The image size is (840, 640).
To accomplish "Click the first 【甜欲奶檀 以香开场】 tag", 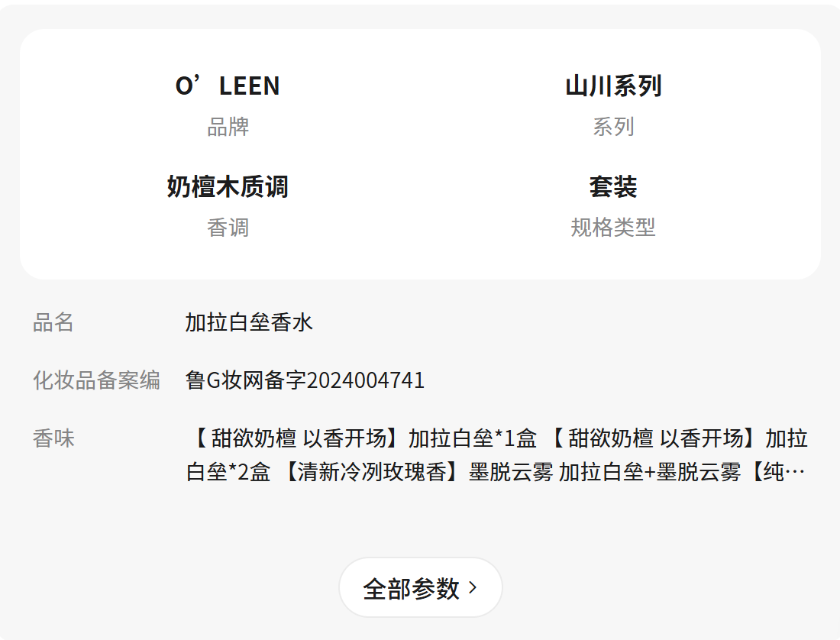I will pyautogui.click(x=293, y=438).
